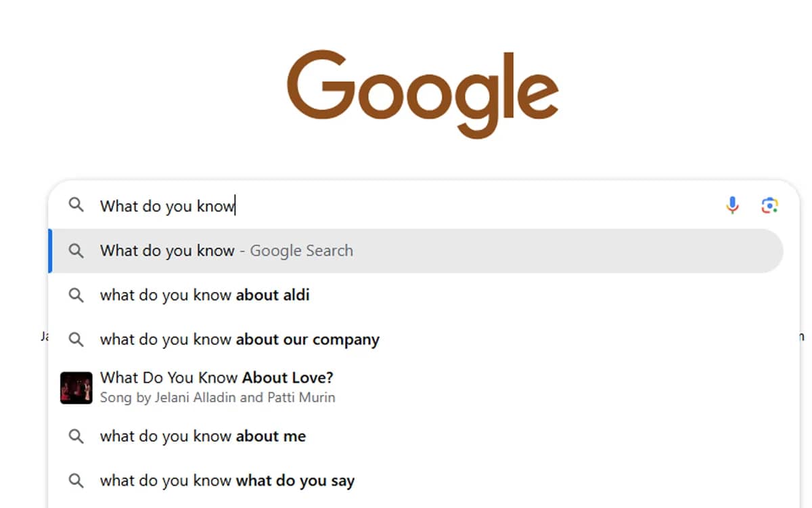Select the 'what do you know about me' suggestion

tap(202, 437)
